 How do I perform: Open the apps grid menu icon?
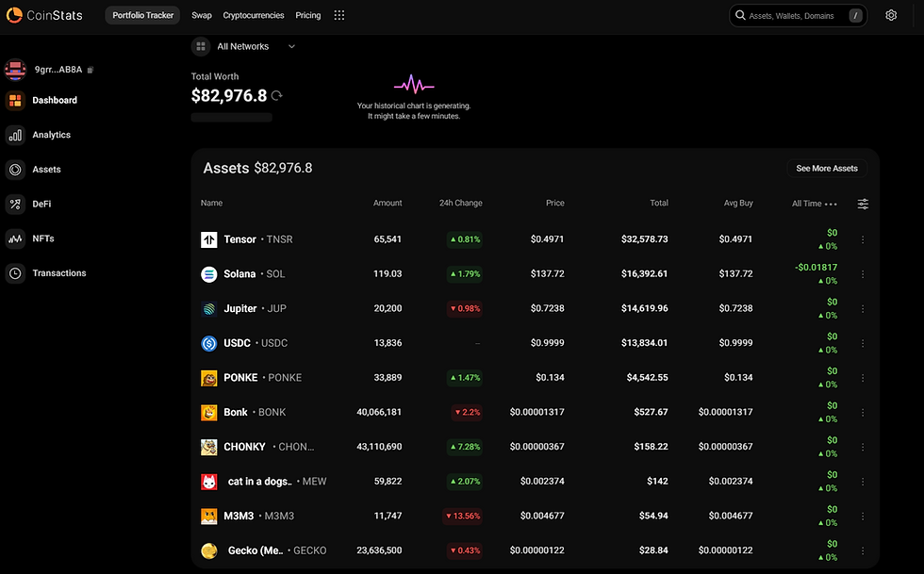338,15
